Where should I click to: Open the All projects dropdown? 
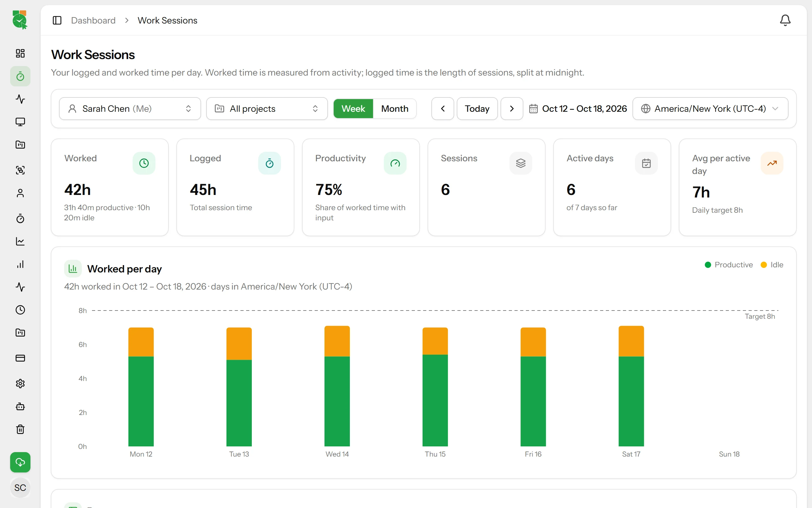pyautogui.click(x=267, y=109)
